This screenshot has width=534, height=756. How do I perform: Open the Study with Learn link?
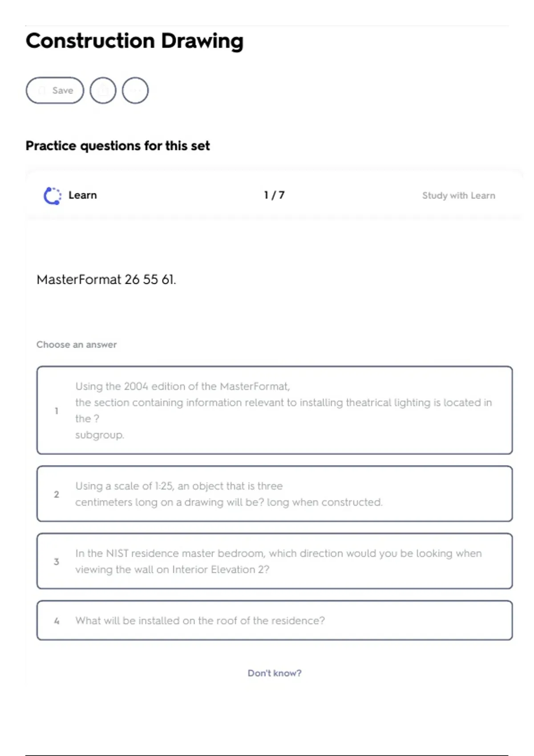(458, 196)
